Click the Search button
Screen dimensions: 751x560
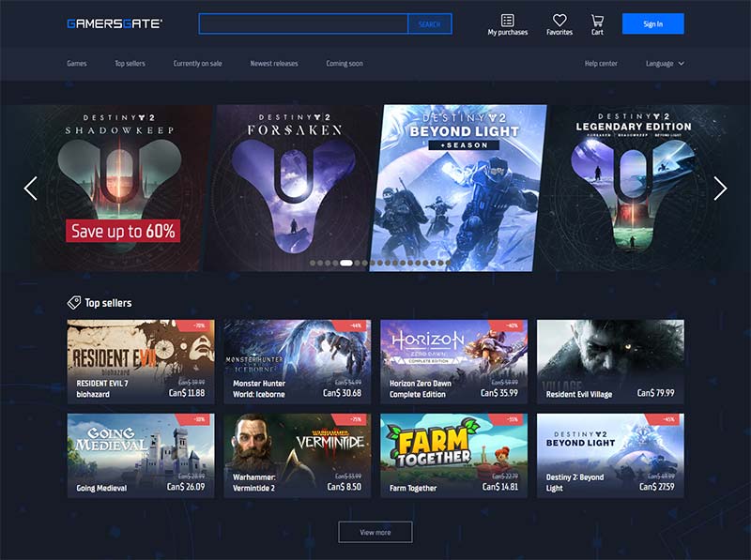click(429, 24)
